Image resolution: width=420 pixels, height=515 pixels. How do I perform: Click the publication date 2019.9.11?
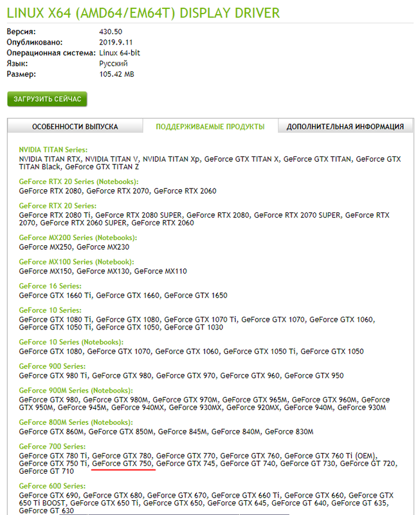[x=116, y=42]
